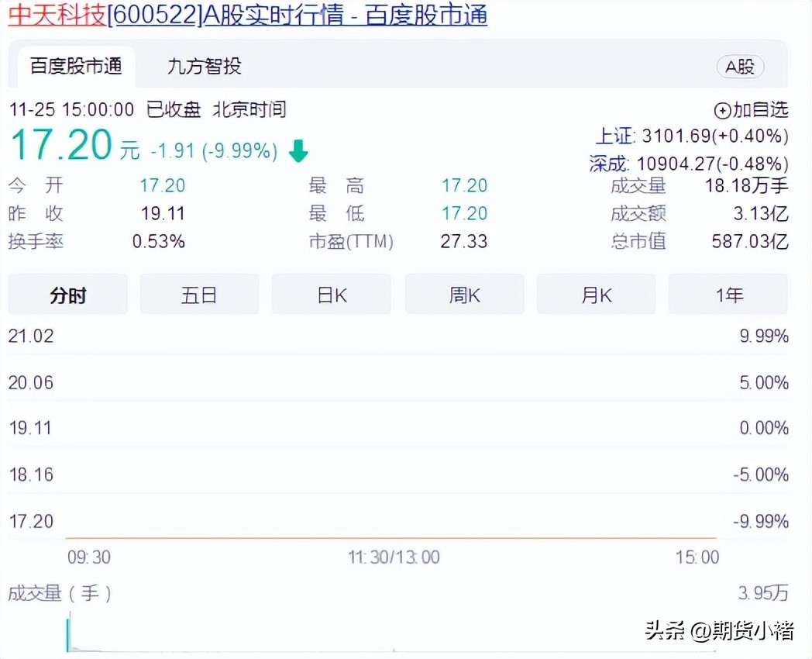Image resolution: width=812 pixels, height=659 pixels.
Task: Select the 1年 one-year chart view
Action: [x=728, y=294]
